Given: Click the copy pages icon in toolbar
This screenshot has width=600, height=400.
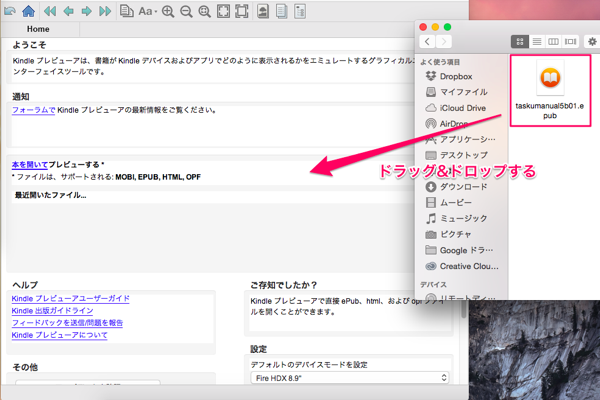Looking at the screenshot, I should [127, 12].
